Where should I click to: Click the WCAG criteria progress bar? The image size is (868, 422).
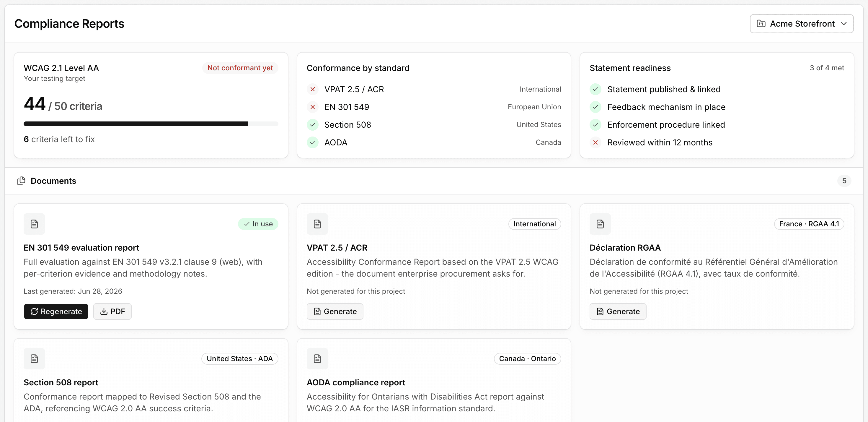[151, 124]
